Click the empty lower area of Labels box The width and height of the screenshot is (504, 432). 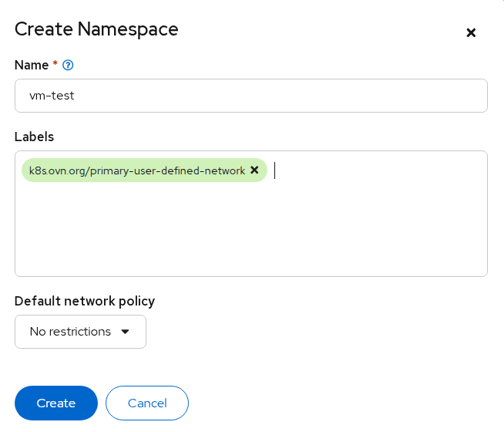[250, 239]
